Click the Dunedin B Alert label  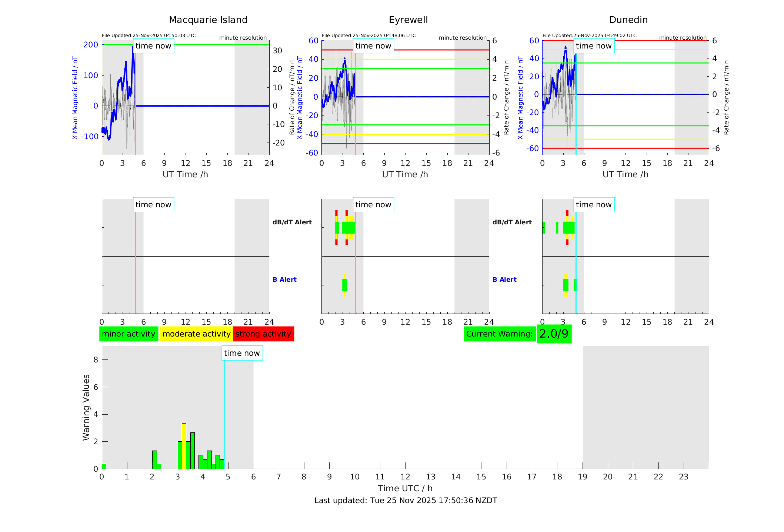tap(504, 280)
